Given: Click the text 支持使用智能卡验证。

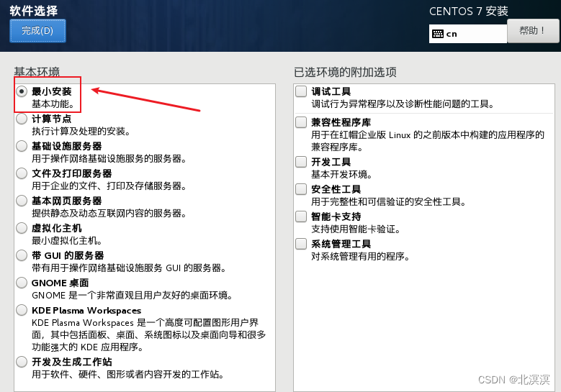Looking at the screenshot, I should [x=356, y=229].
